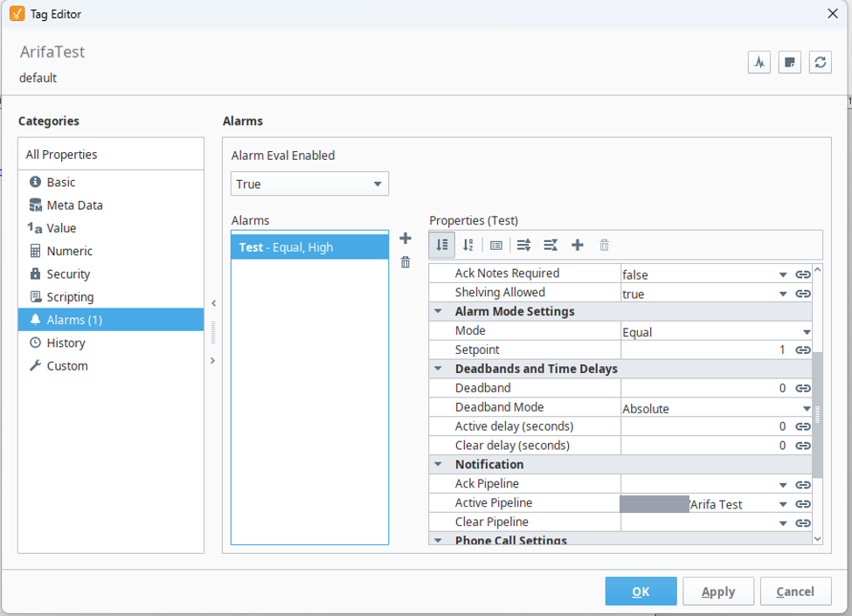Open the History category
852x616 pixels.
pos(111,343)
